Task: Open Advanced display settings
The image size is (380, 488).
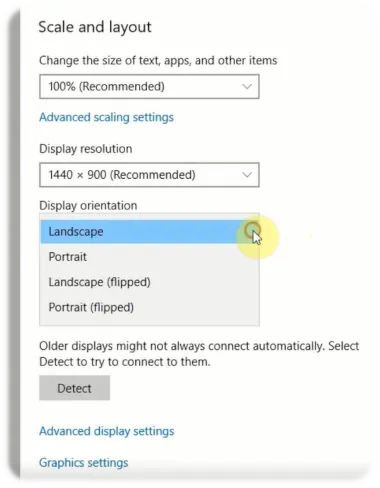Action: [x=107, y=431]
